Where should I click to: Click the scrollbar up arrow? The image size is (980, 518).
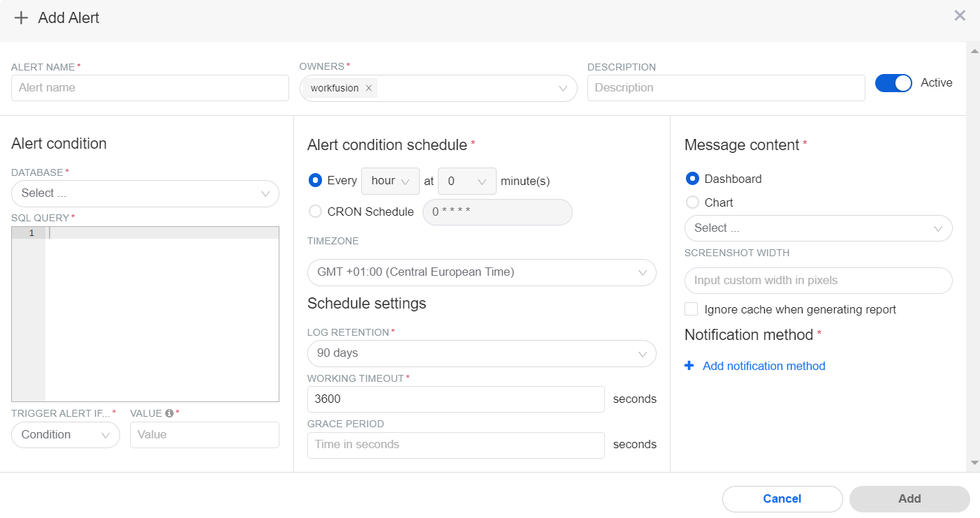pos(974,50)
